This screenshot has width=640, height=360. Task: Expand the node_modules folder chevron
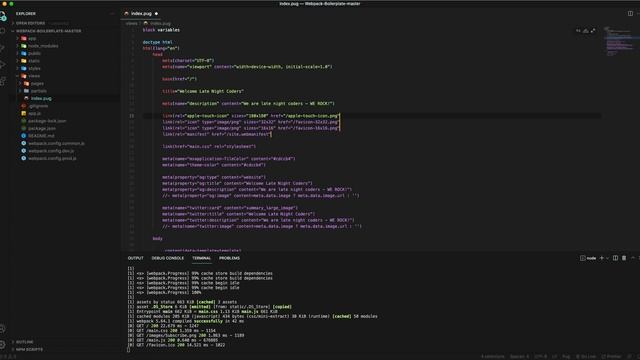pos(18,46)
